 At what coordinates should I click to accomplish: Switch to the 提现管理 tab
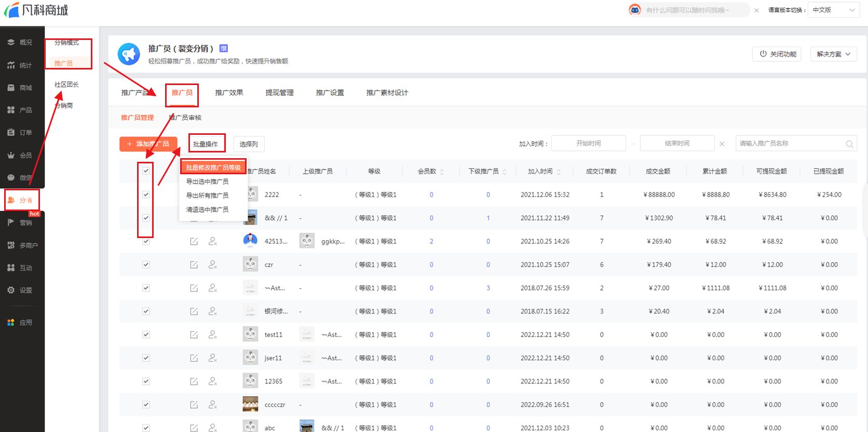click(279, 93)
